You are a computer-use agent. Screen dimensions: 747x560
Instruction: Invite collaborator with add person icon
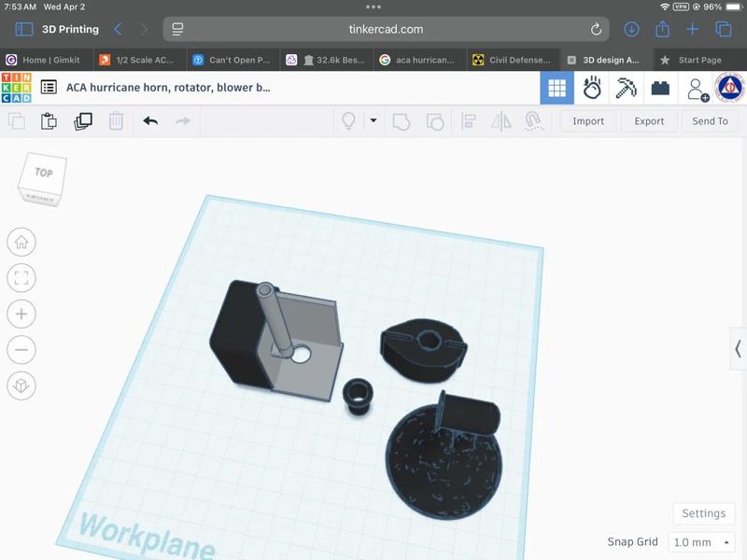point(698,89)
